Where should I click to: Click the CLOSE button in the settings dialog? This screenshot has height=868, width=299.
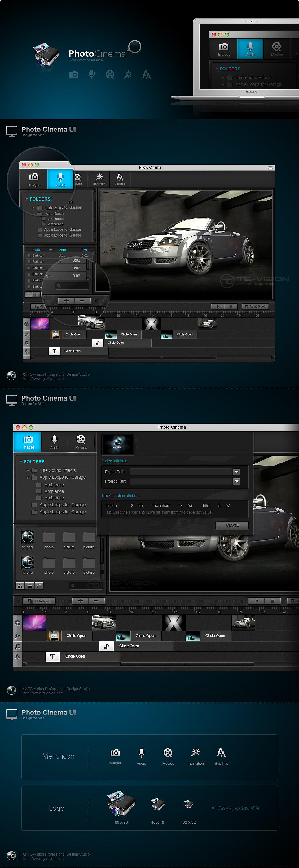[x=232, y=525]
